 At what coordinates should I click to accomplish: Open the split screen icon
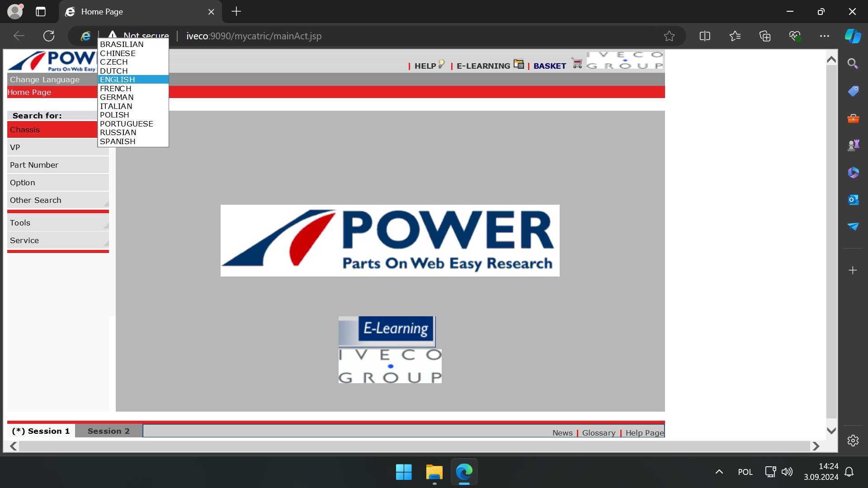tap(705, 36)
